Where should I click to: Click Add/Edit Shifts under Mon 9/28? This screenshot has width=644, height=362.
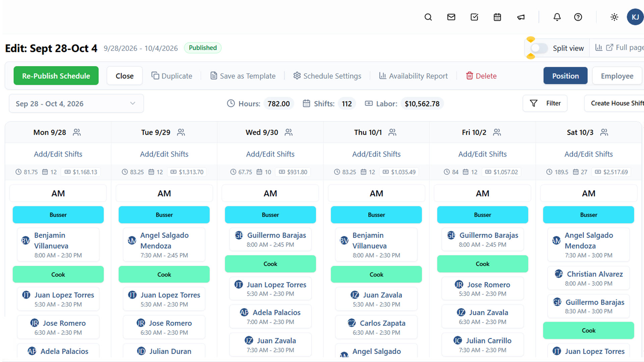[x=58, y=154]
